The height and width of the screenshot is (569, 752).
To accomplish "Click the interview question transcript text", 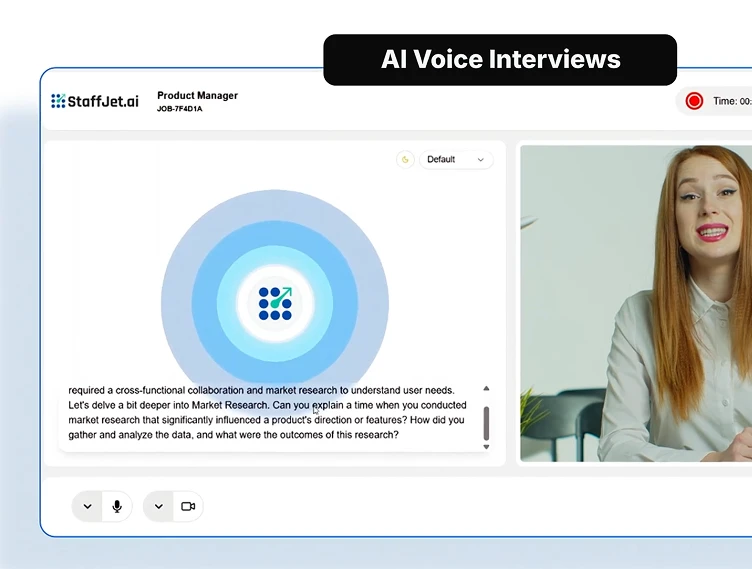I will 267,413.
